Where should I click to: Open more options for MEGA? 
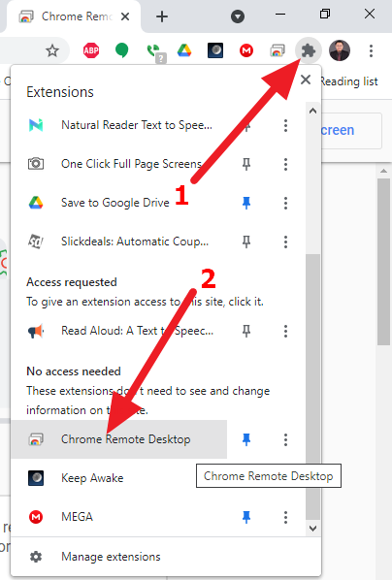(285, 517)
